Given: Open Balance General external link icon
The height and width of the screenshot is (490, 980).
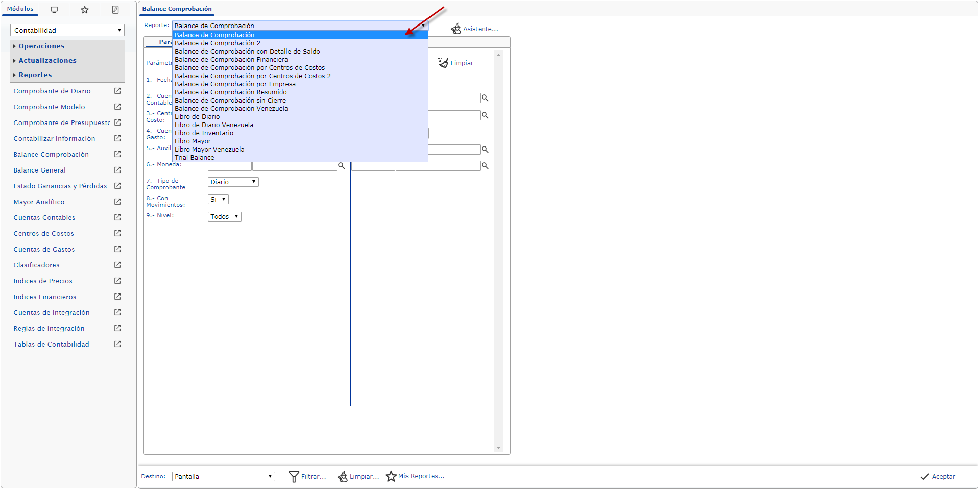Looking at the screenshot, I should pyautogui.click(x=117, y=170).
